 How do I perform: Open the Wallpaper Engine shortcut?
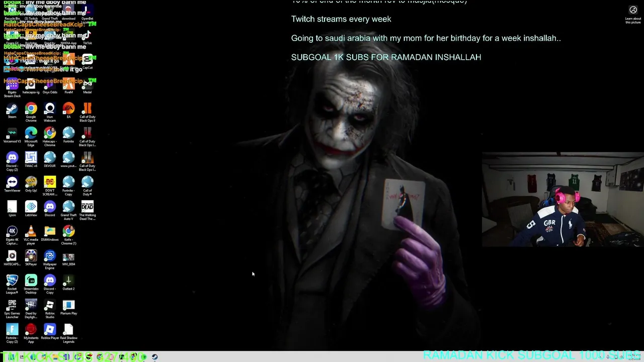(50, 260)
